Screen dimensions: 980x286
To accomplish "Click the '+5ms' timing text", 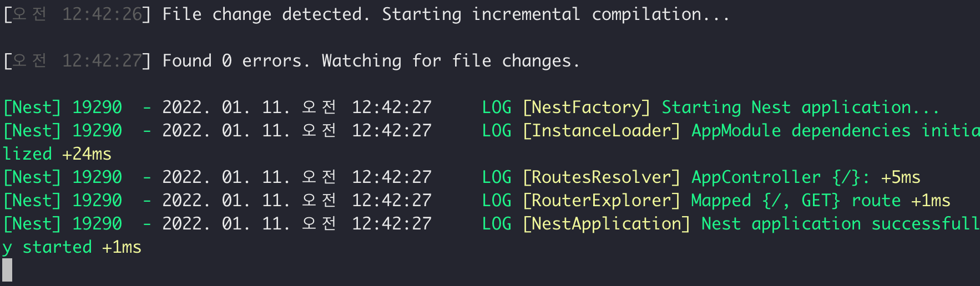I will point(901,177).
